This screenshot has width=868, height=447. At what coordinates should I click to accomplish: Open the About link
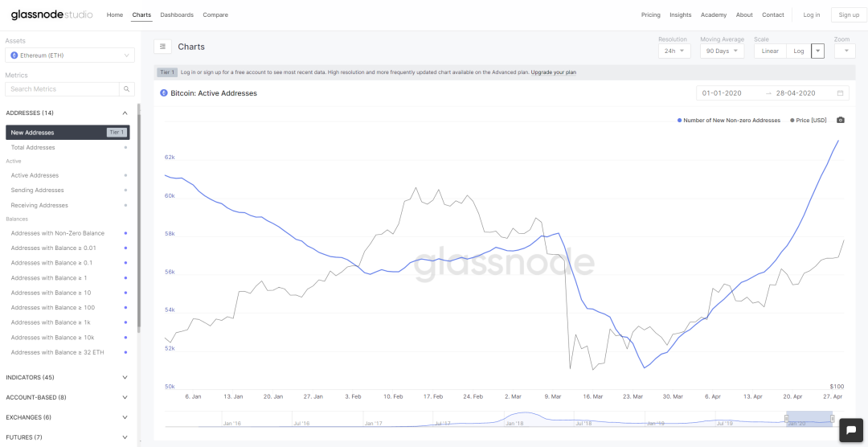tap(744, 15)
